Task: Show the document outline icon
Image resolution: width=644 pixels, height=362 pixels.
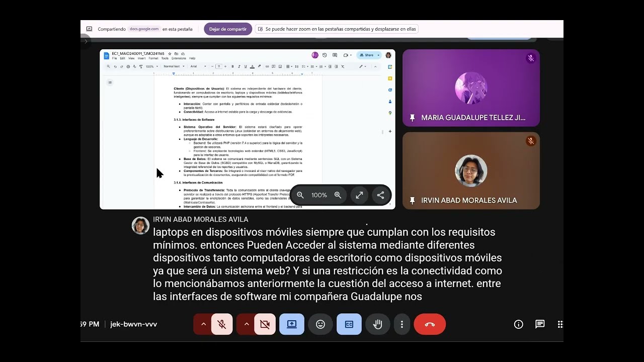Action: pos(110,82)
